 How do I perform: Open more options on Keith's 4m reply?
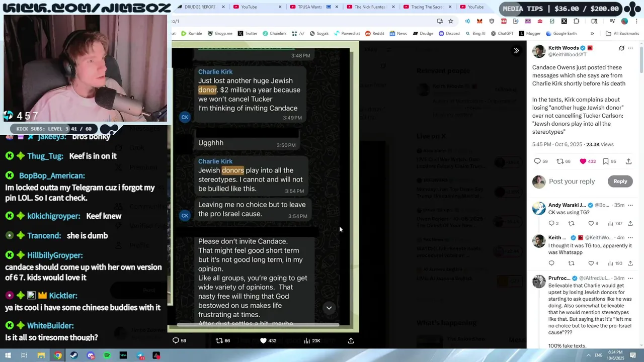point(630,237)
